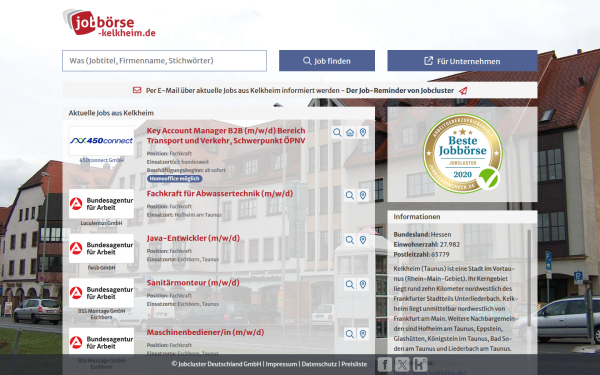Click the Informationen panel scrollbar
The image size is (600, 375).
(530, 278)
